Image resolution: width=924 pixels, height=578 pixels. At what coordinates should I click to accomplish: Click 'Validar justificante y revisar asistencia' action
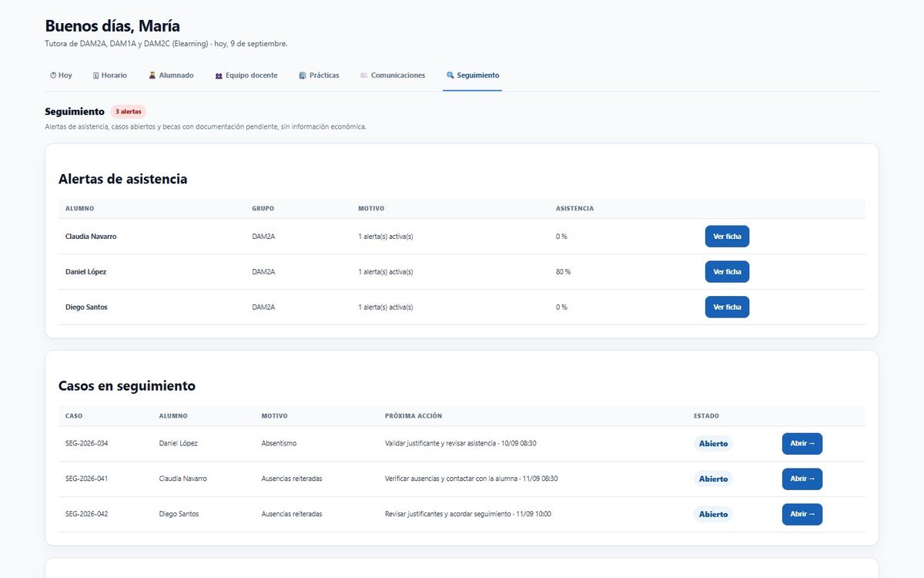pyautogui.click(x=440, y=444)
